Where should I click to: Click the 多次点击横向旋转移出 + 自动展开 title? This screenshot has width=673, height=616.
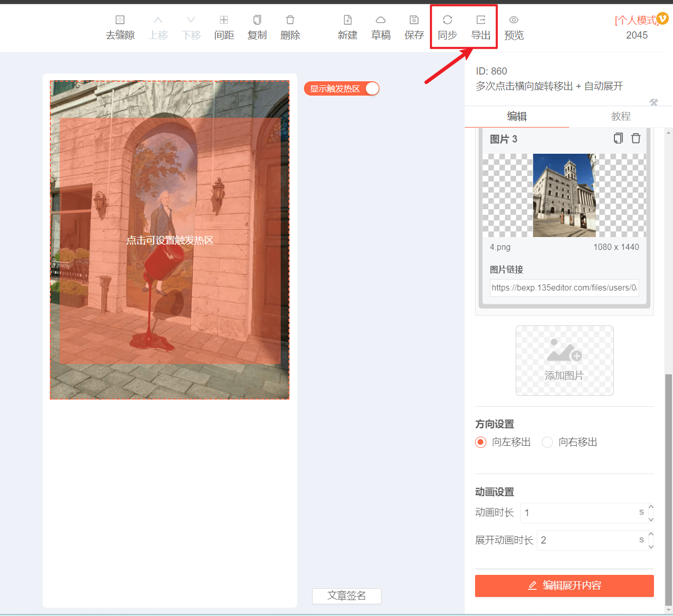pos(549,86)
